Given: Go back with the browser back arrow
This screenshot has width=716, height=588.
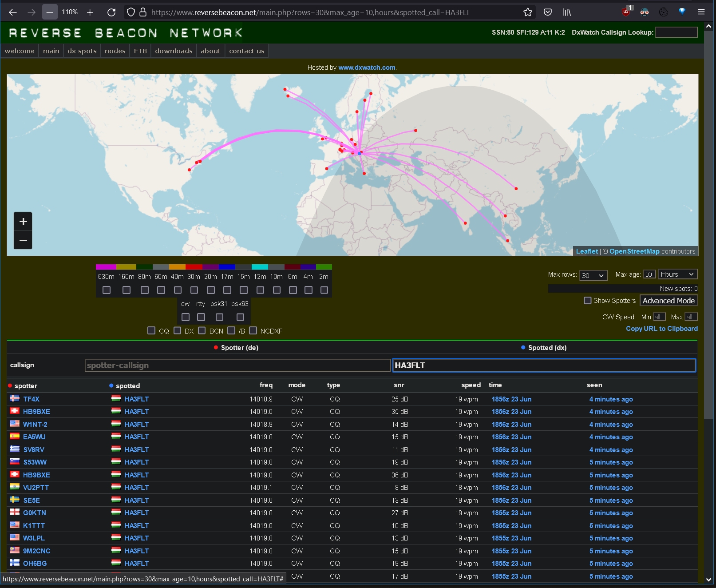Looking at the screenshot, I should pos(13,12).
